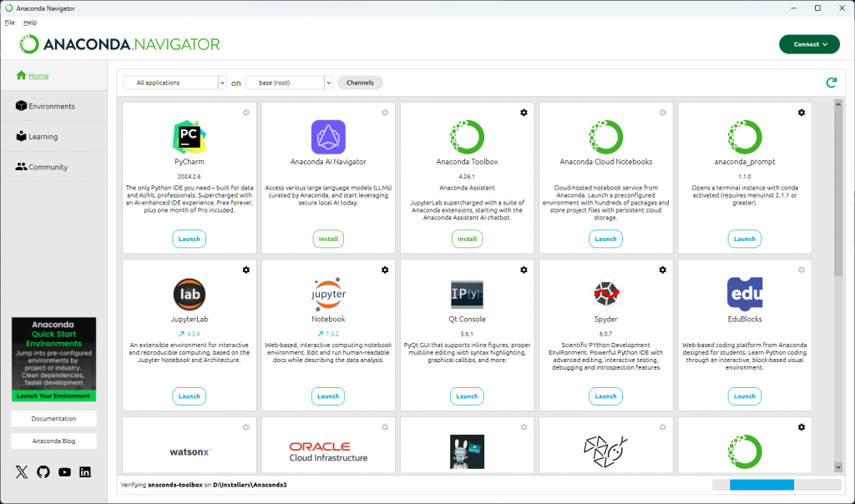The image size is (855, 504).
Task: Open the X (Twitter) social link
Action: click(x=22, y=471)
